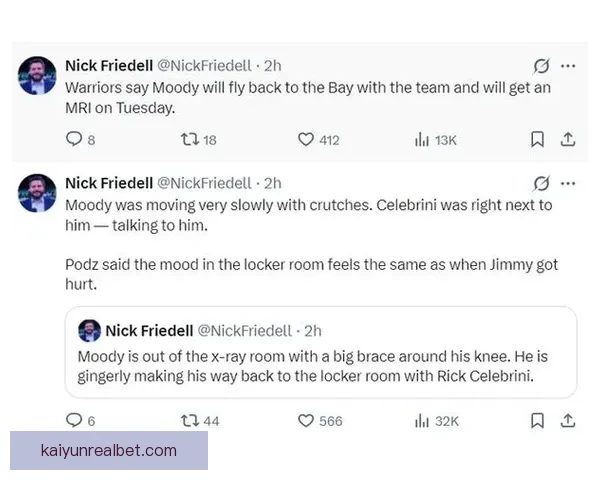Click Nick Friedell name on first tweet
This screenshot has height=480, width=600.
coord(107,66)
